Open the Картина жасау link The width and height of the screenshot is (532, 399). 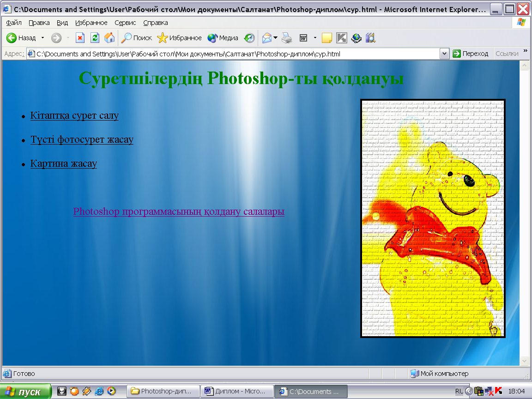click(64, 163)
